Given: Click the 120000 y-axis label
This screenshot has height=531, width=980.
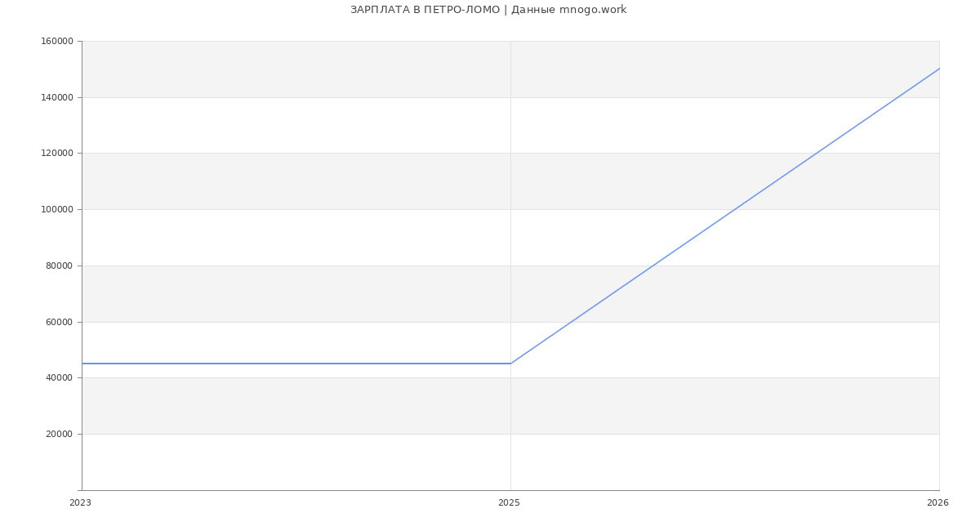Looking at the screenshot, I should (59, 154).
